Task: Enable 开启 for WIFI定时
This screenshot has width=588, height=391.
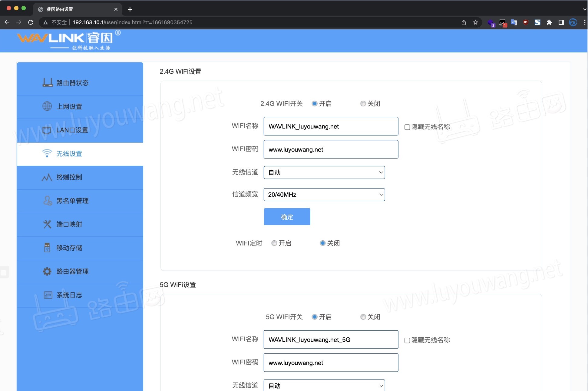Action: 274,243
